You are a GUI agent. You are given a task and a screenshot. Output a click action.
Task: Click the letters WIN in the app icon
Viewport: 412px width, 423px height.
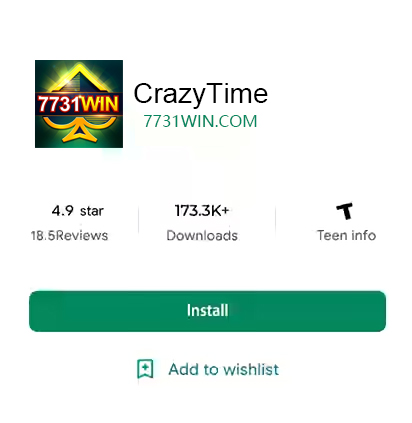tap(100, 104)
